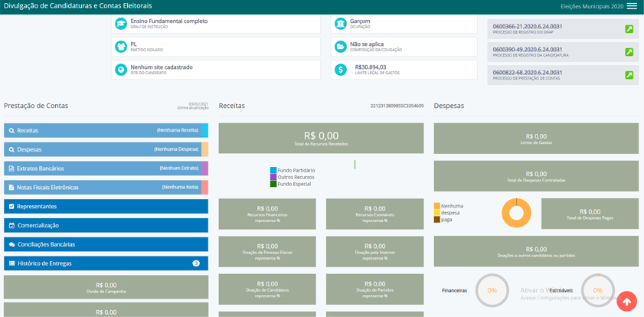Screen dimensions: 644x317
Task: Click the graduation cap education icon
Action: tap(120, 24)
